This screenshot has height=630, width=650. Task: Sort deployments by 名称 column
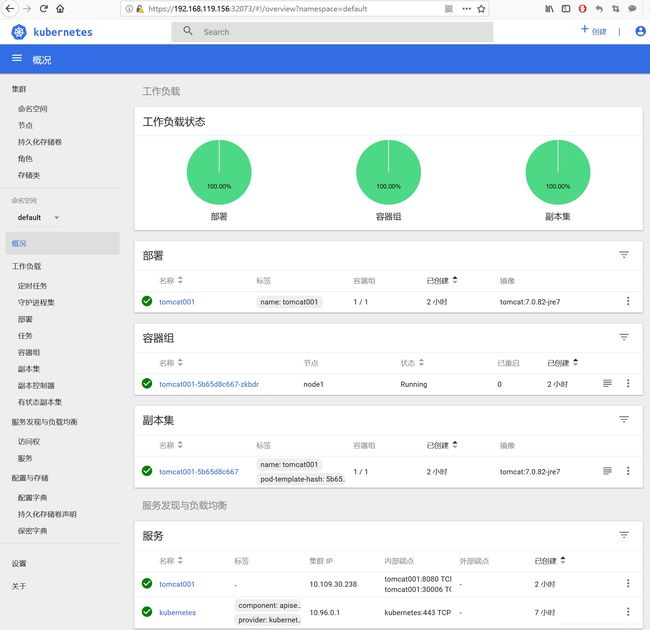[x=171, y=281]
